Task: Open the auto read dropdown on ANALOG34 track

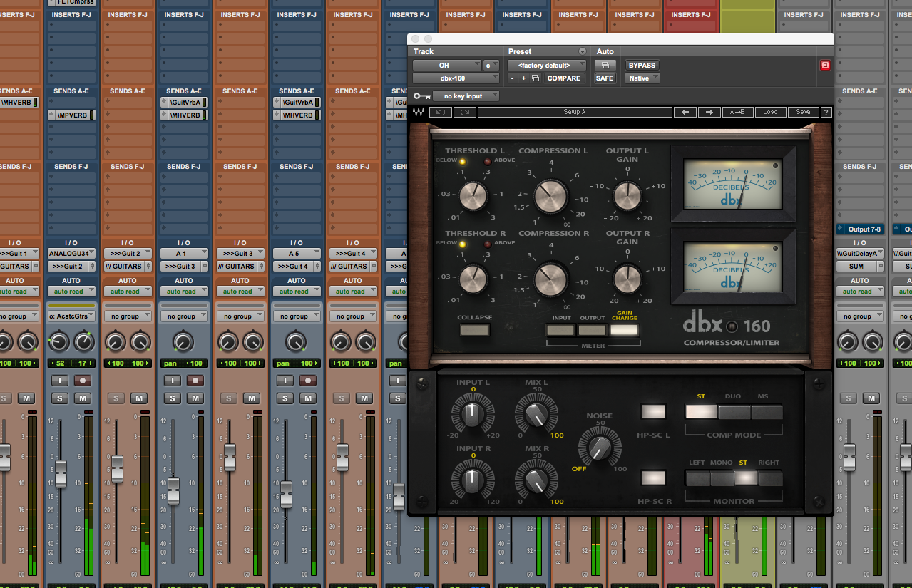Action: [71, 291]
